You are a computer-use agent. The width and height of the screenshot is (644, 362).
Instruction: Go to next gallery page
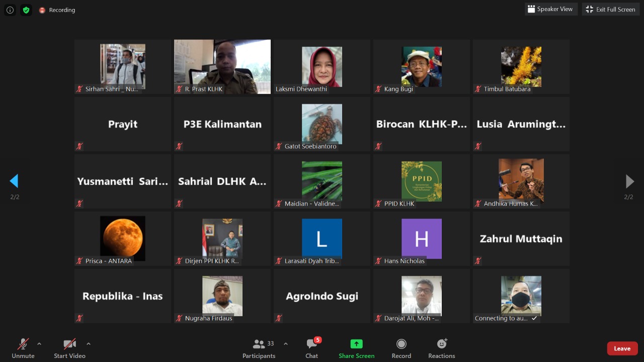click(629, 181)
